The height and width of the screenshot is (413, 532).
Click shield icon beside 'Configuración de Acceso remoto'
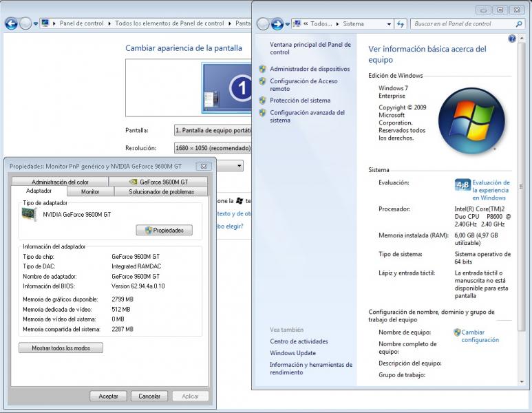pyautogui.click(x=262, y=81)
